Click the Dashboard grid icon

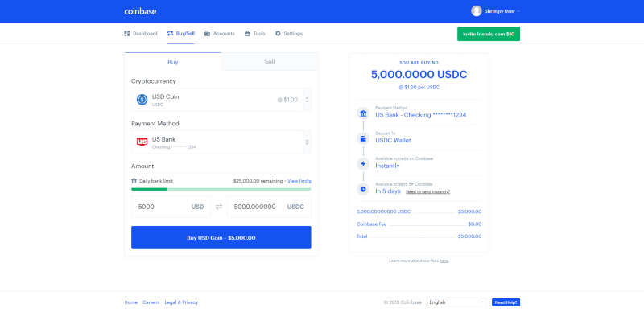click(x=127, y=33)
